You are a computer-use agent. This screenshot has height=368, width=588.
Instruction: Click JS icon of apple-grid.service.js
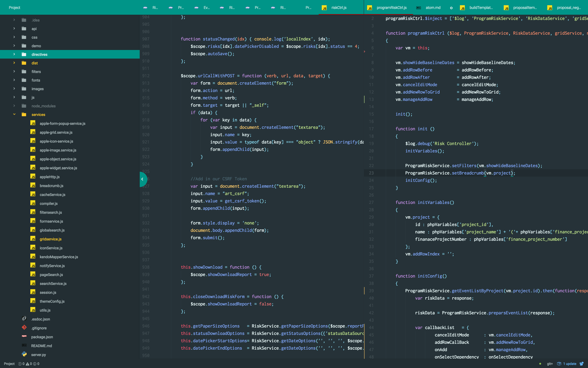coord(33,132)
